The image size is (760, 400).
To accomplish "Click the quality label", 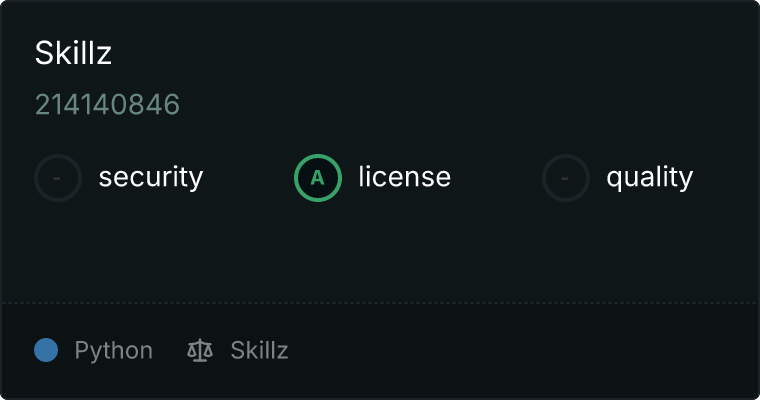I will point(649,177).
